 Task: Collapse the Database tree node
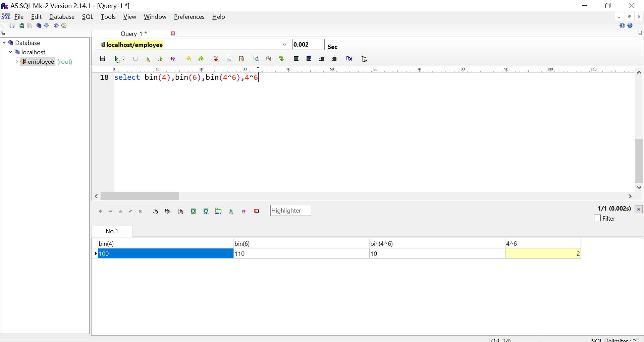(x=4, y=43)
